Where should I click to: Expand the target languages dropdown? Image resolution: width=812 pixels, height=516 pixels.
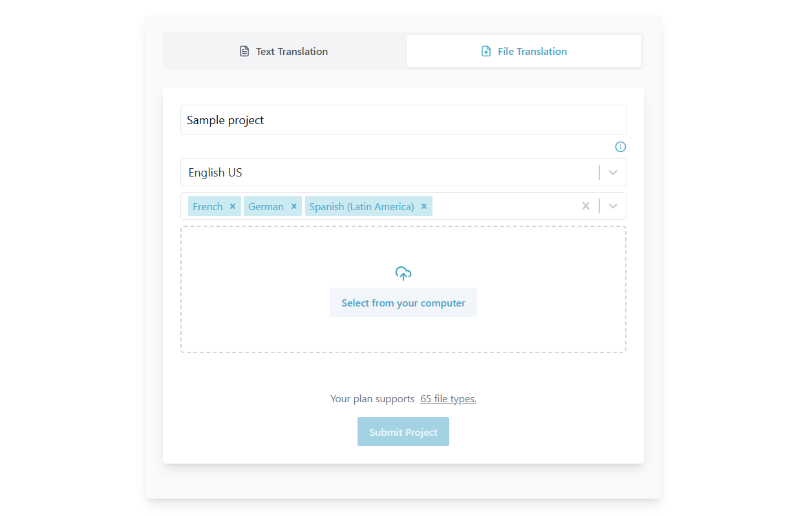612,206
